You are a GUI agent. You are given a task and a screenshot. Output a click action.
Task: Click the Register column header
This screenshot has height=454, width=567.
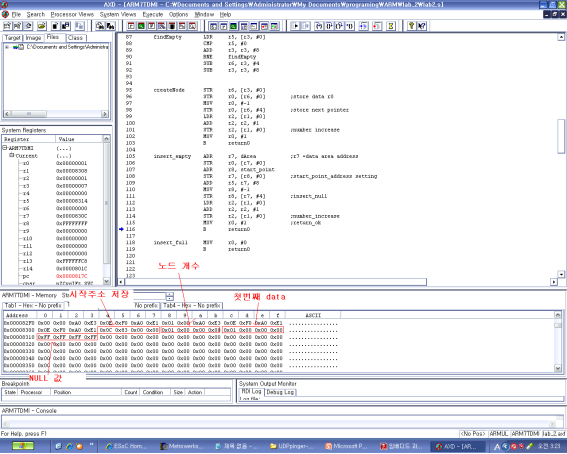coord(29,139)
